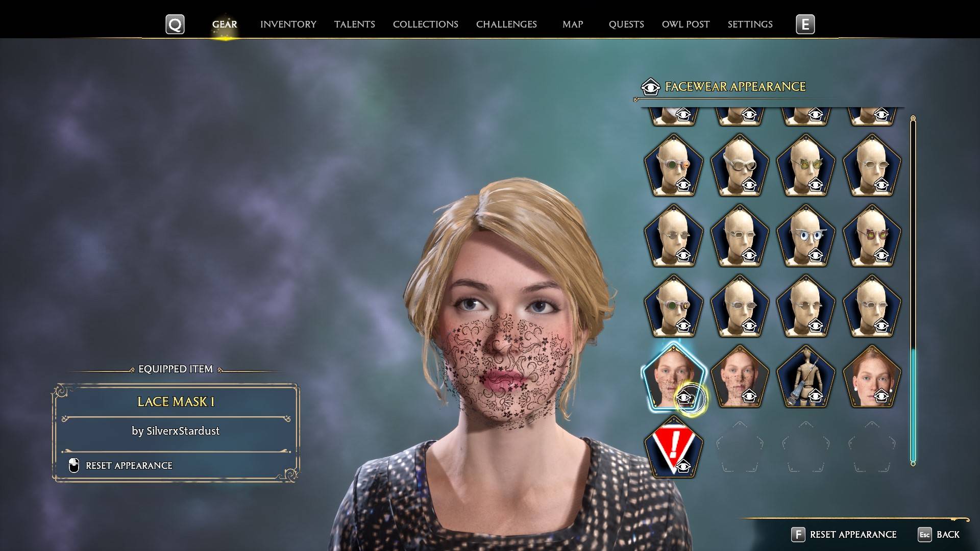Click the Esc key icon

[924, 534]
